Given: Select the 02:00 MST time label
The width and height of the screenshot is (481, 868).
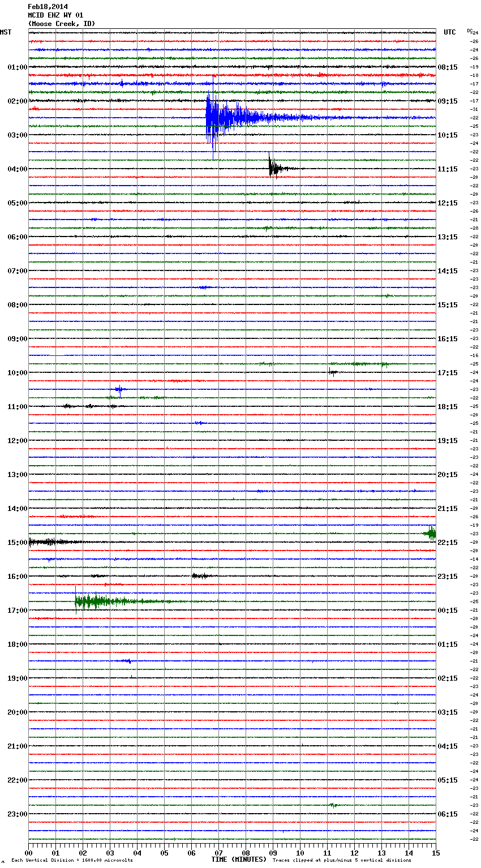Looking at the screenshot, I should coord(18,101).
